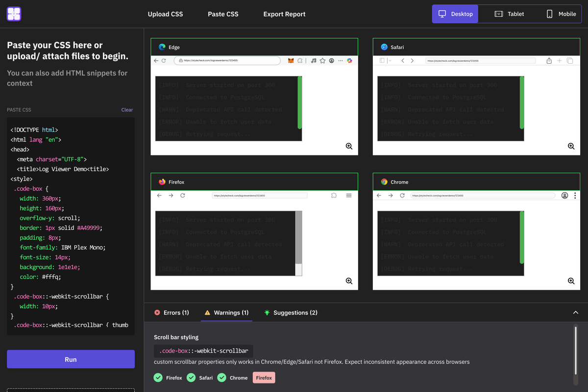Click back arrow in Chrome preview

(x=379, y=196)
